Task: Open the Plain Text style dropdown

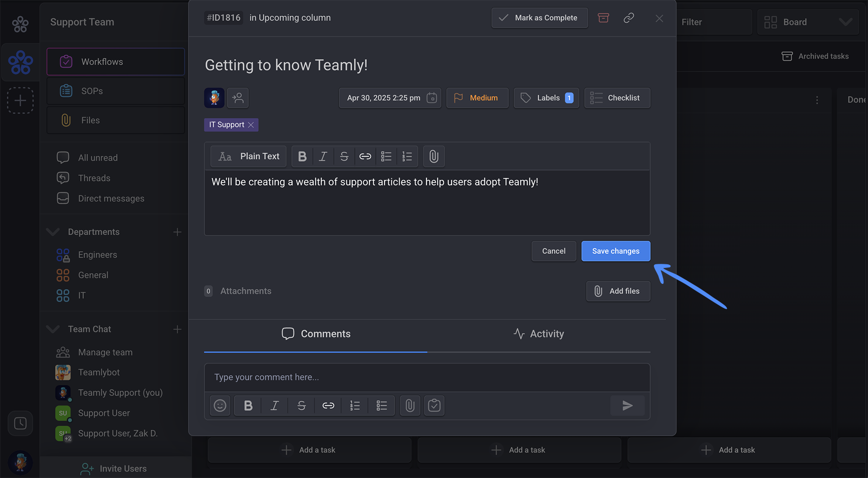Action: [248, 156]
